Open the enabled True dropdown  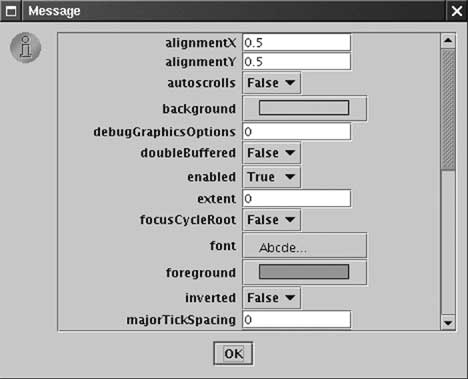click(x=271, y=177)
